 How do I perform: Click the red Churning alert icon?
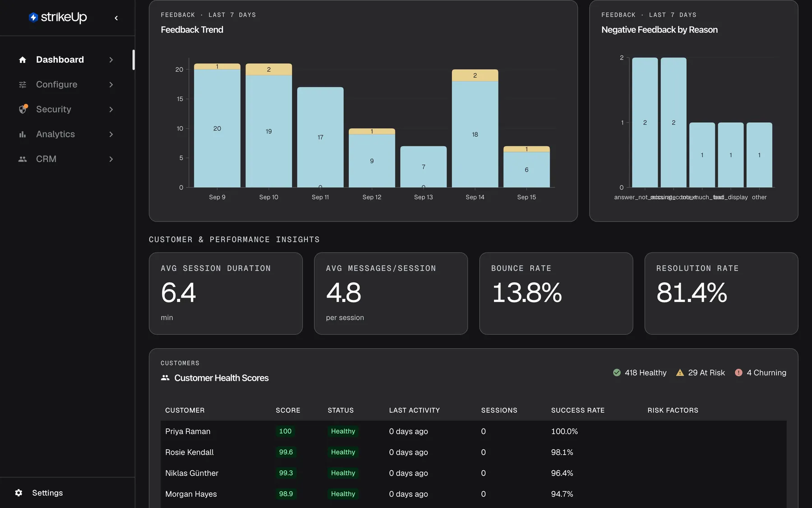(738, 373)
